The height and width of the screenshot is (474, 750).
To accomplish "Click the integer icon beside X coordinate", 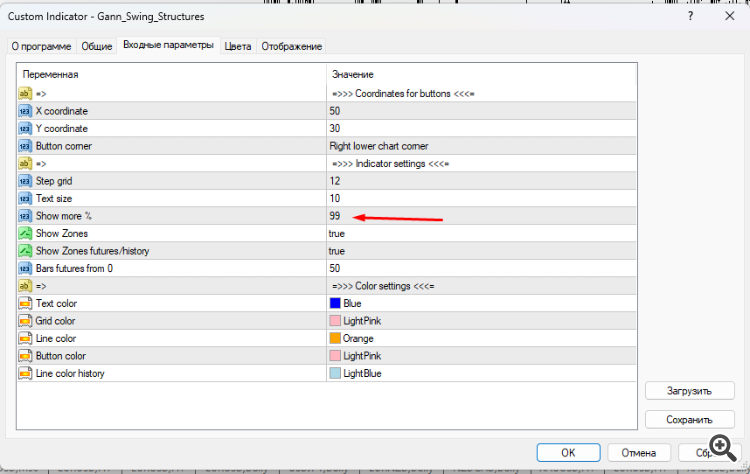I will pyautogui.click(x=25, y=111).
